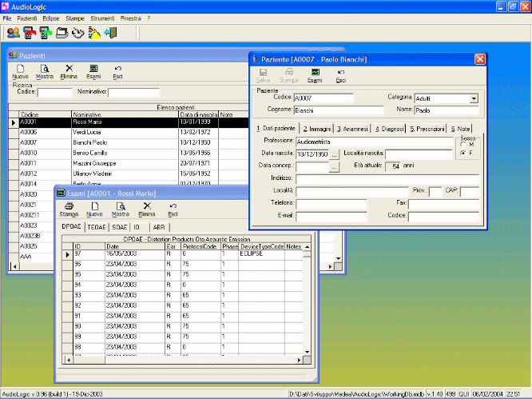Click Stampa in Paziente window toolbar
Viewport: 532px width, 399px height.
[x=288, y=76]
